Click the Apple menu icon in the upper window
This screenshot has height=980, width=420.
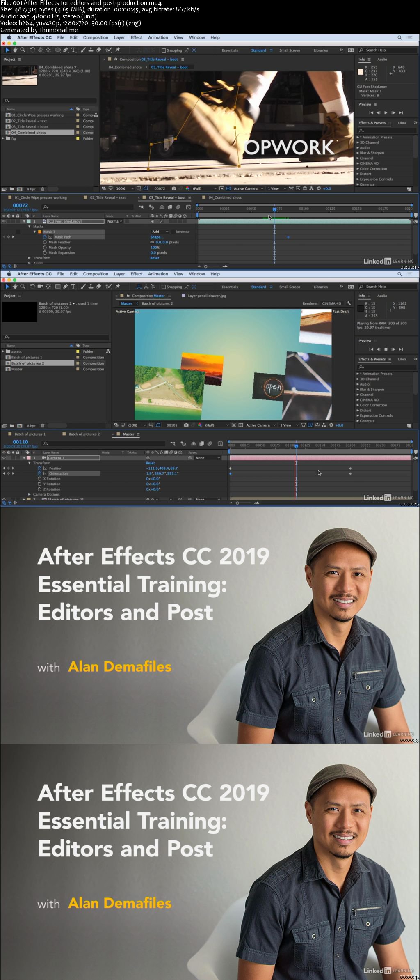[x=9, y=37]
